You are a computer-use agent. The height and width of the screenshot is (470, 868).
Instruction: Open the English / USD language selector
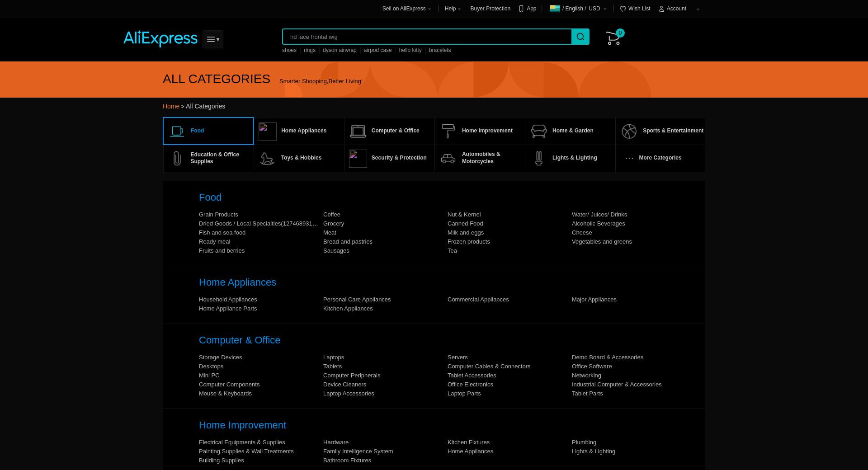point(578,9)
